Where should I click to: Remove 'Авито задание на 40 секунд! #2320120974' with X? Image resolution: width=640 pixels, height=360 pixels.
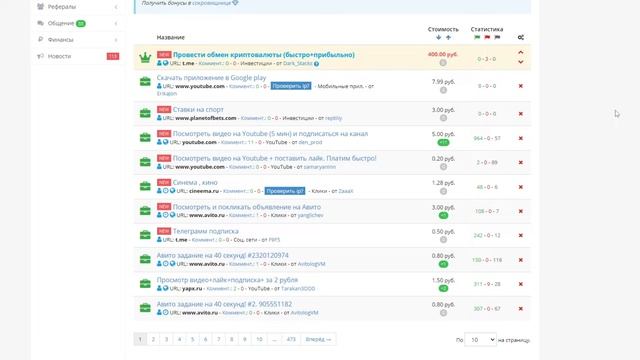[x=520, y=260]
